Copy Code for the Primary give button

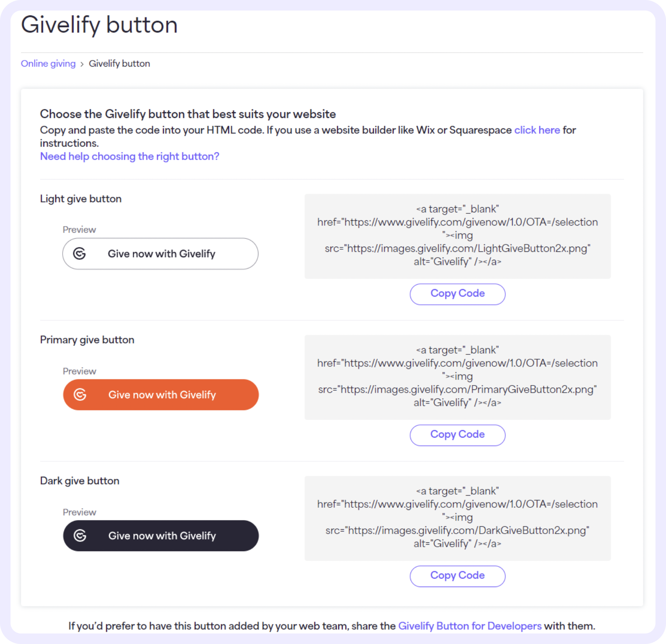(457, 435)
